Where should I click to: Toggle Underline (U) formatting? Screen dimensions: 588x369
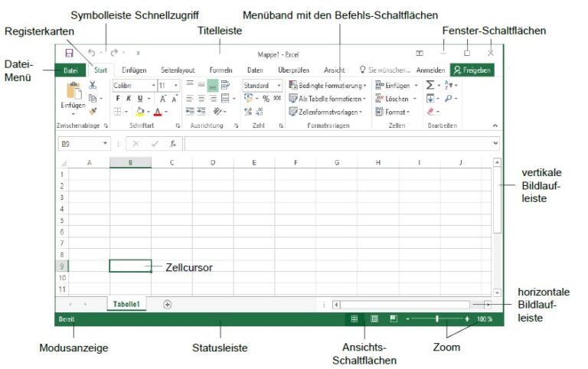click(140, 99)
